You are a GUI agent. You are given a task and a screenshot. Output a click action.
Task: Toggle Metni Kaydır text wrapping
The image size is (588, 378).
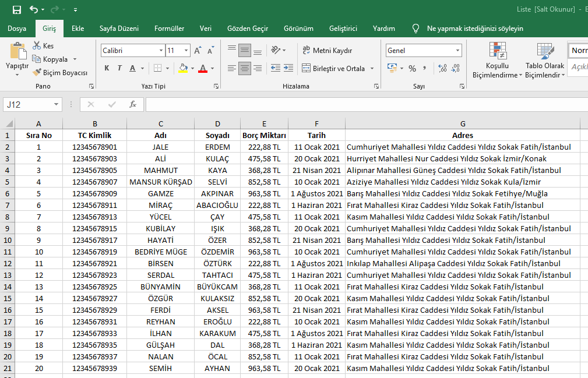[328, 51]
